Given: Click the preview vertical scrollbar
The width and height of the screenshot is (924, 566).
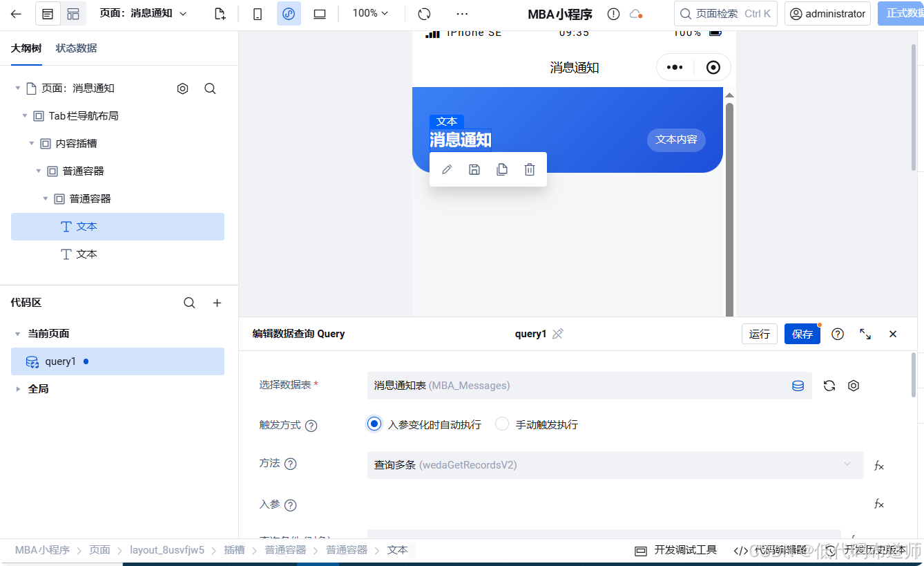Looking at the screenshot, I should click(729, 209).
